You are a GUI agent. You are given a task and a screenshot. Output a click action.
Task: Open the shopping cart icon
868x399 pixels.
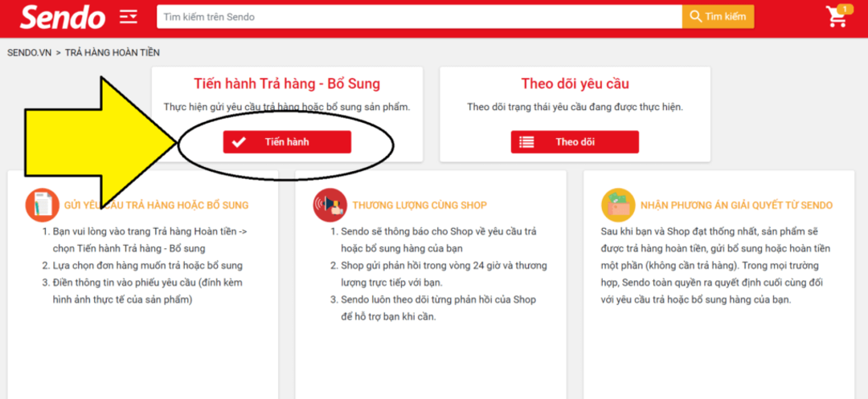click(837, 17)
